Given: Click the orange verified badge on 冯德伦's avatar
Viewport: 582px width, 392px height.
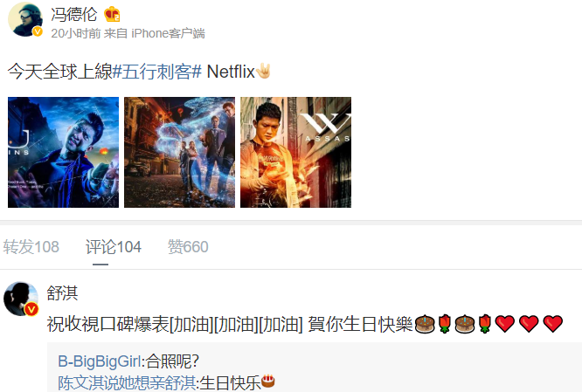Looking at the screenshot, I should [37, 32].
